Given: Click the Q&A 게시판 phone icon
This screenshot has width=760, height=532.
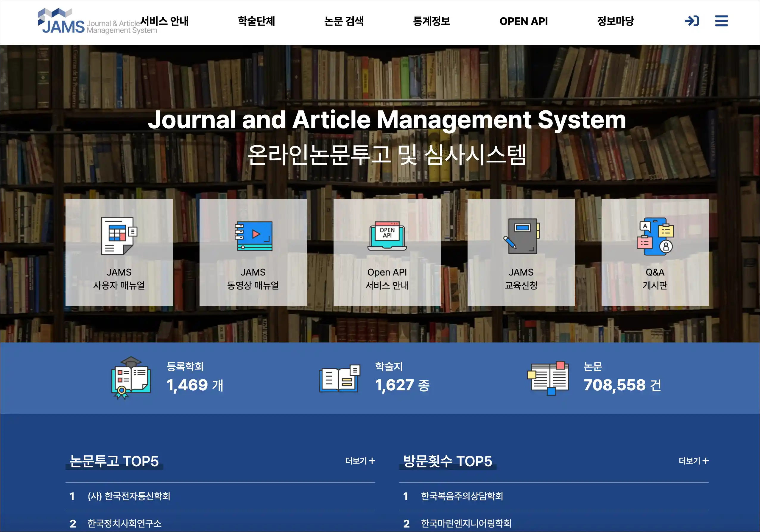Looking at the screenshot, I should coord(655,236).
